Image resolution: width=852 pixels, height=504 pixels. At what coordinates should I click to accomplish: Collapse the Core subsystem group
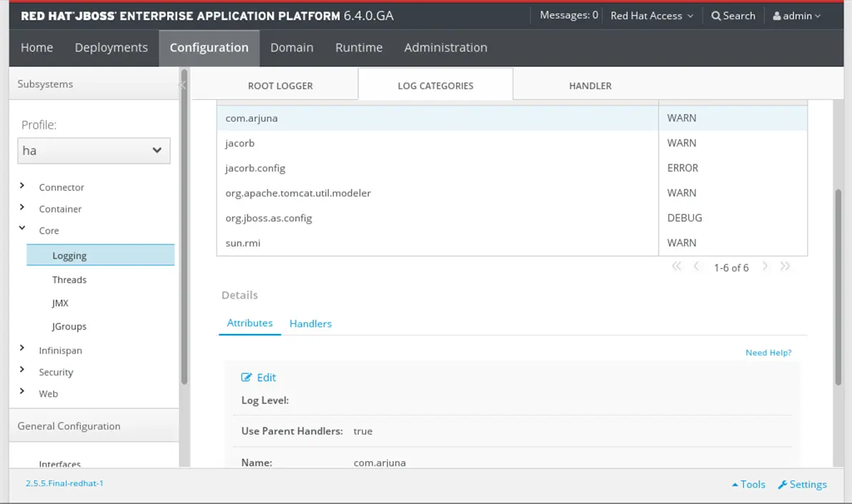coord(21,228)
